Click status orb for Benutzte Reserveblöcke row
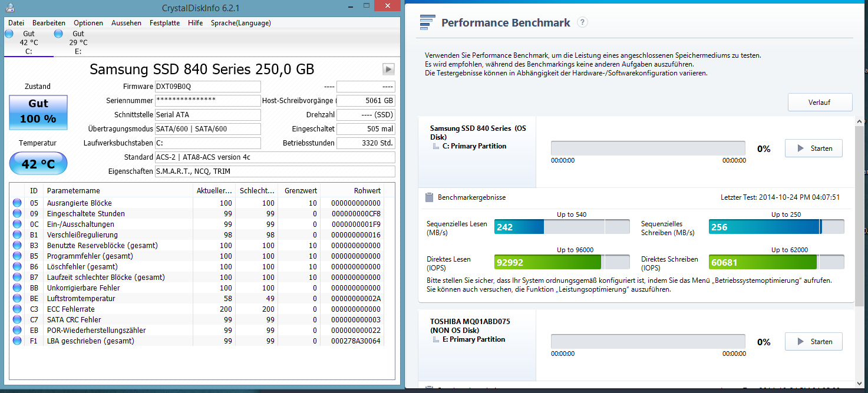Screen dimensions: 868x393 pyautogui.click(x=17, y=246)
